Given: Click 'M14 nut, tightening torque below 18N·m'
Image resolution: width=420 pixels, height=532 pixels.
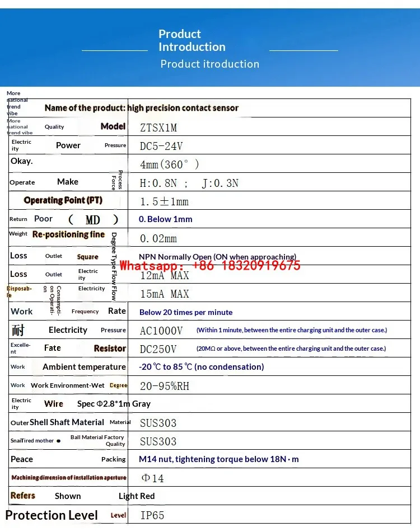Looking at the screenshot, I should click(219, 459).
